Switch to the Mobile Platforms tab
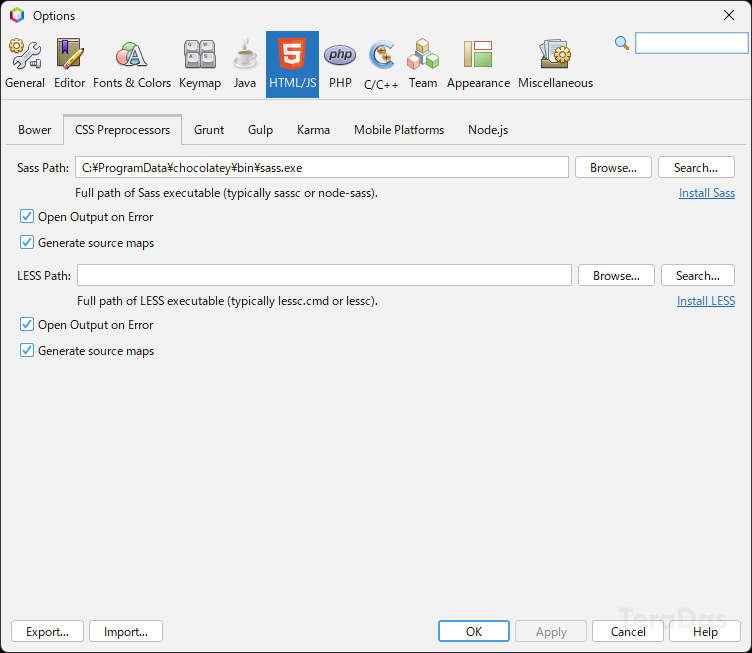The height and width of the screenshot is (653, 752). tap(399, 130)
